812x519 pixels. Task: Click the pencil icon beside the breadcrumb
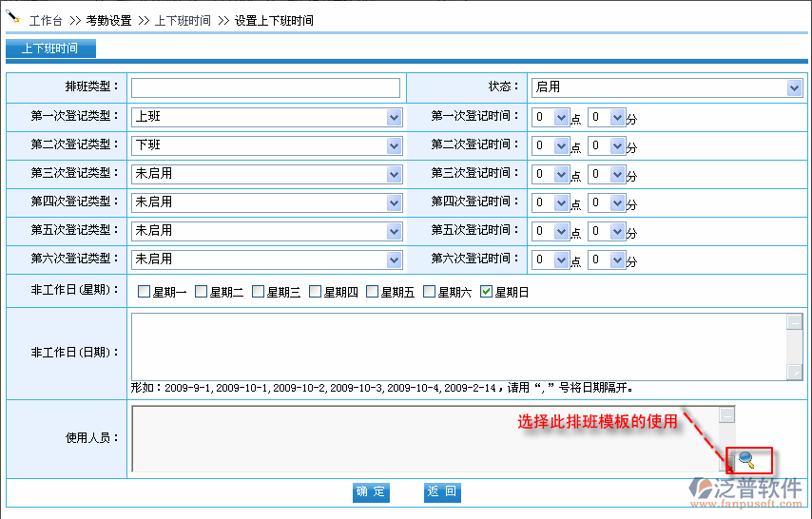coord(13,18)
